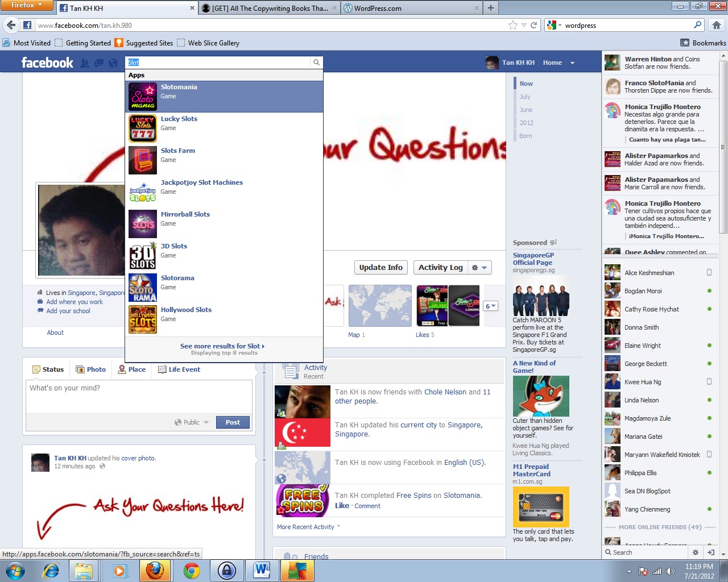
Task: Open the Add where you work link
Action: coord(75,302)
